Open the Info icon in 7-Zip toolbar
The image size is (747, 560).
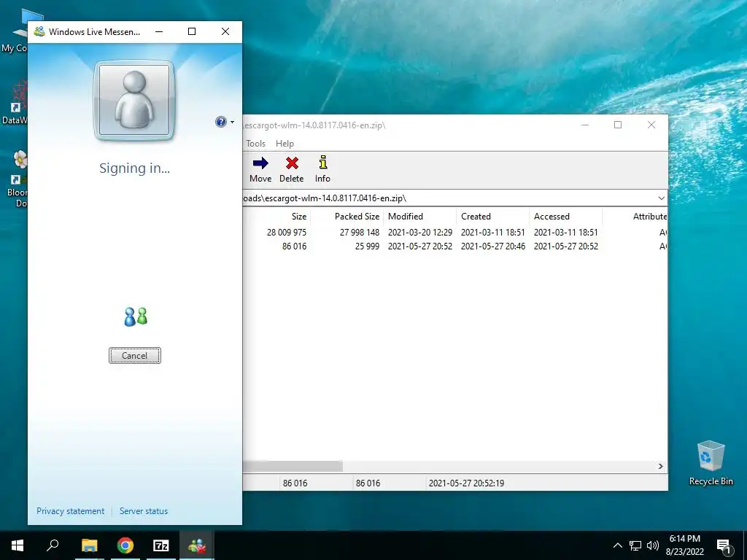(323, 163)
